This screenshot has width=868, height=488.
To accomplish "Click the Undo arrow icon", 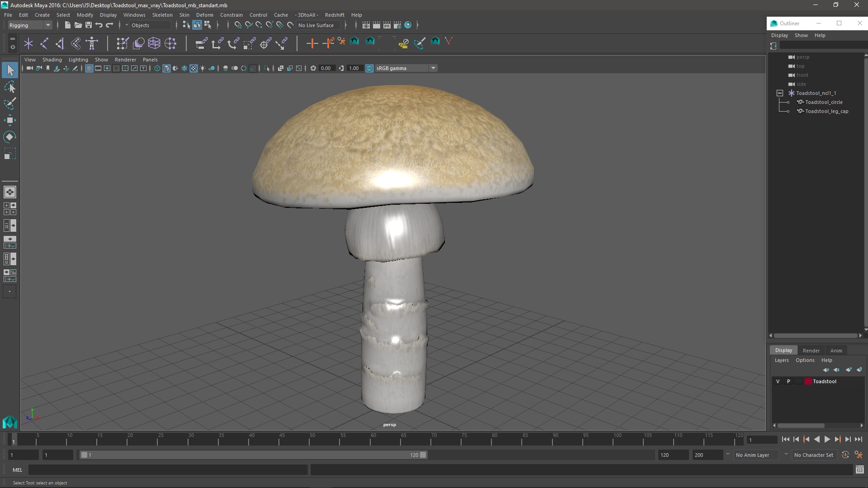I will [x=99, y=25].
